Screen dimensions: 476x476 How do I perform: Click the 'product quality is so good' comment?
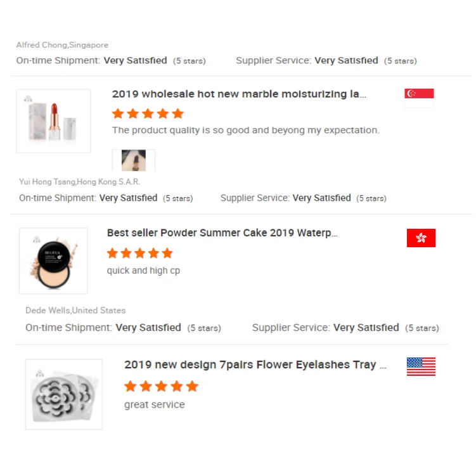(246, 130)
